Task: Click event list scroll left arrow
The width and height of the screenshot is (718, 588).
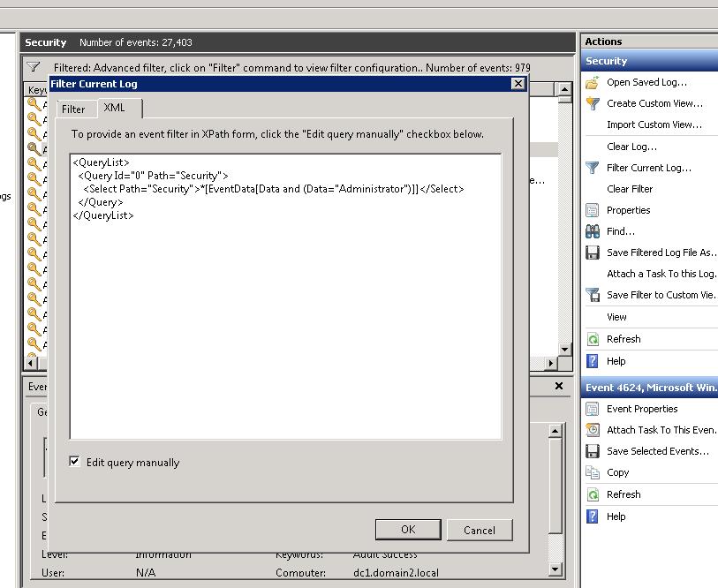Action: [30, 363]
